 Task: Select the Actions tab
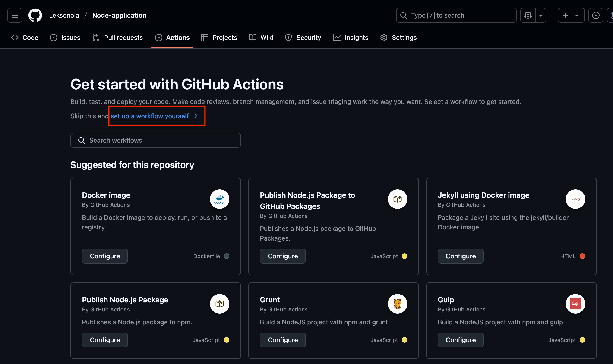(x=172, y=38)
